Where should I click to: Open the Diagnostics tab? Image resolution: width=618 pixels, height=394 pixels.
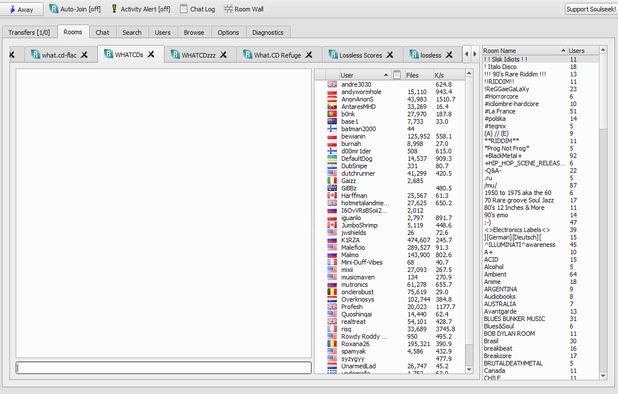pyautogui.click(x=268, y=32)
